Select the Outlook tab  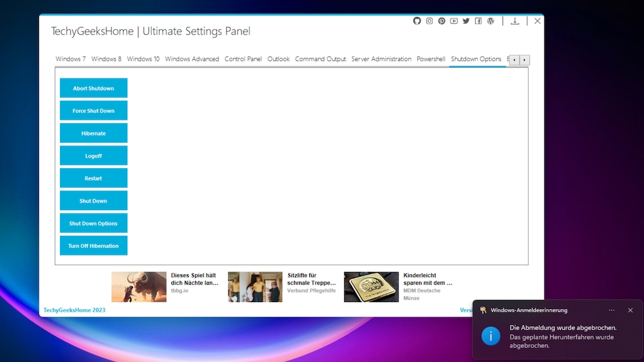(279, 59)
